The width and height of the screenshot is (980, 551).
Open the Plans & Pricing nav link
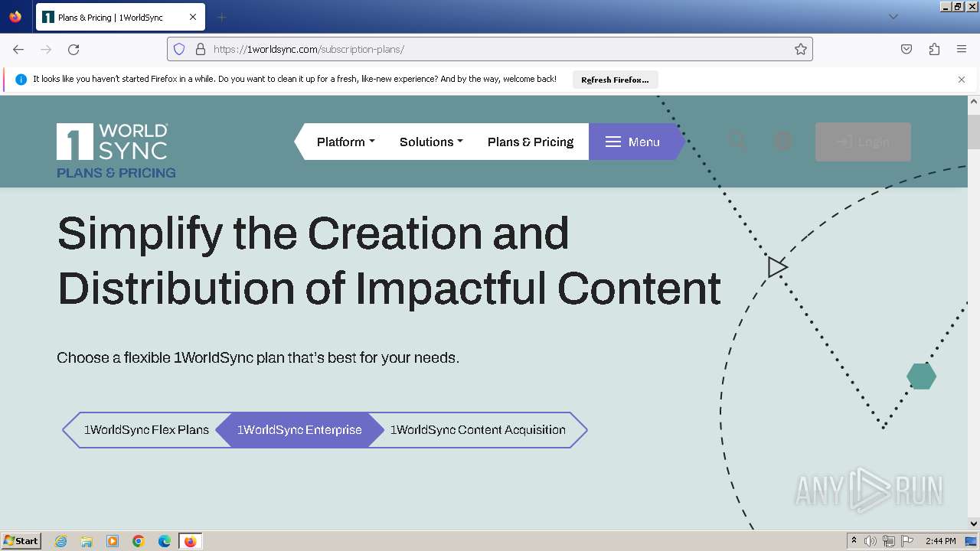(x=531, y=142)
